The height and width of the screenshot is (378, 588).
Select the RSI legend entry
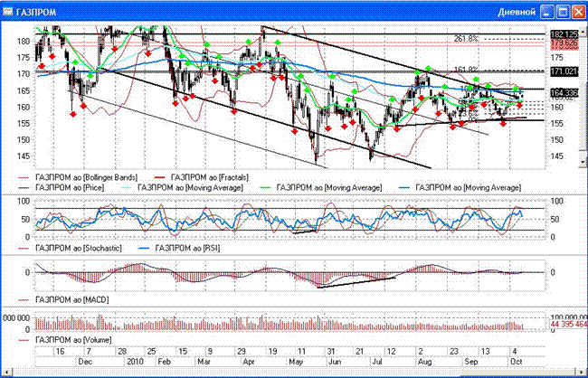180,249
